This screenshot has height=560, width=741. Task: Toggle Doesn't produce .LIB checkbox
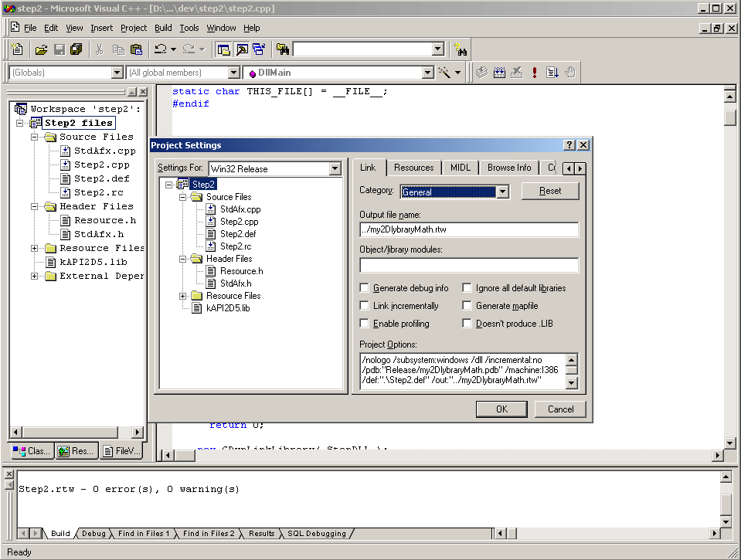coord(467,323)
